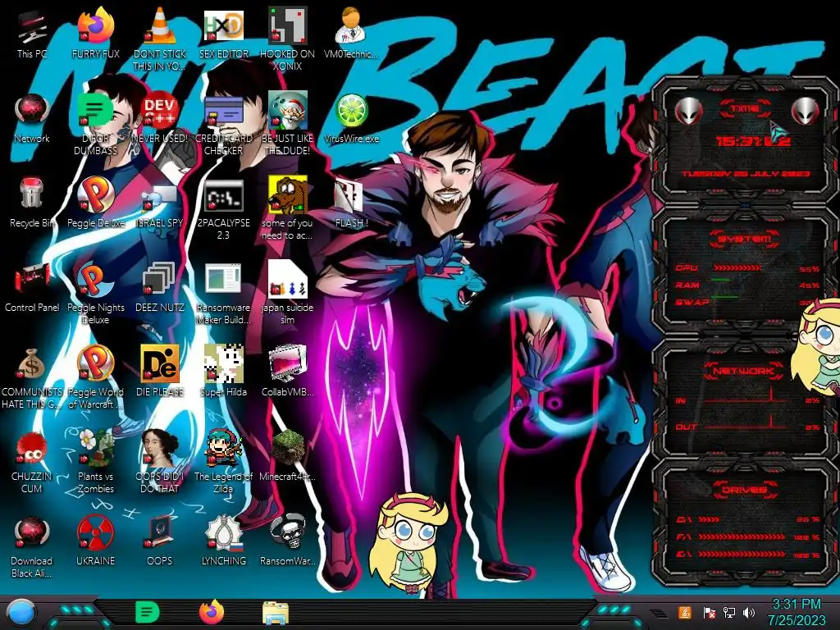The image size is (840, 630).
Task: Open the Ransomware Maker Build shortcut
Action: [x=223, y=279]
